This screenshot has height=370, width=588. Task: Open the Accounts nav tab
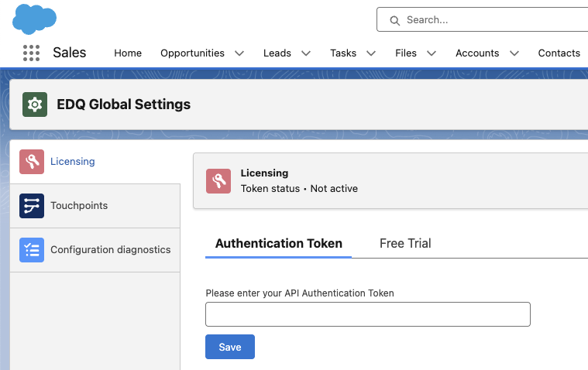tap(477, 53)
